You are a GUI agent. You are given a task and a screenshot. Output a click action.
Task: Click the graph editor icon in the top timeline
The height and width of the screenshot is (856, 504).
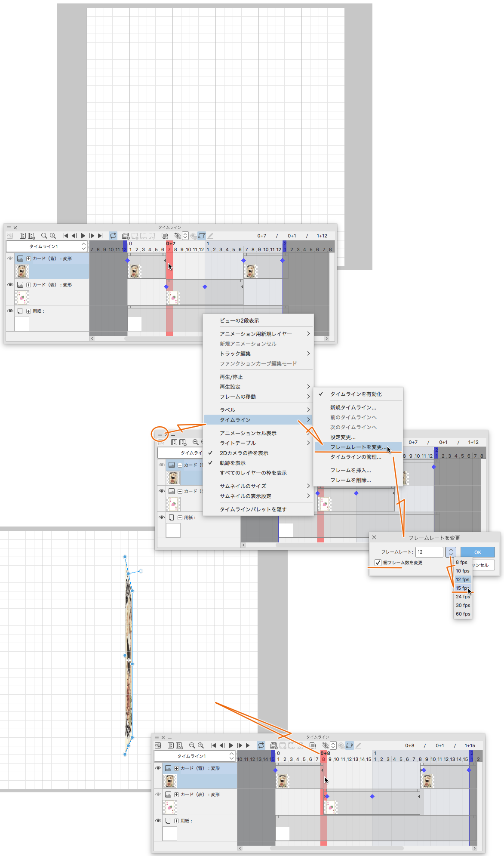9,236
